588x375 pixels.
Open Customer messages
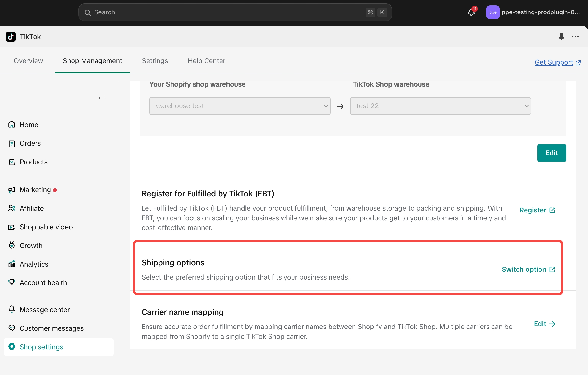click(x=51, y=328)
